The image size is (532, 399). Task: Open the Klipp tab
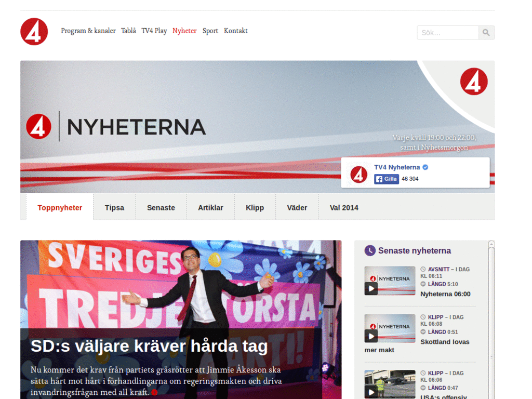click(255, 208)
